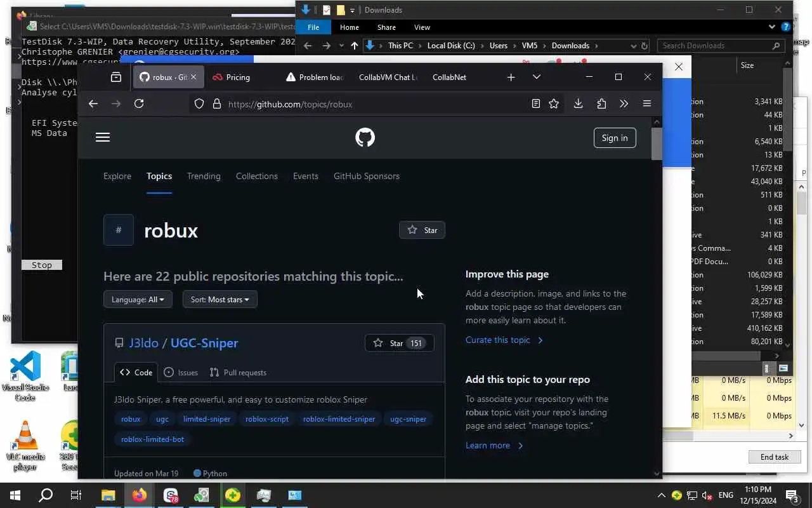Image resolution: width=812 pixels, height=508 pixels.
Task: Click the limited-sniper topic tag
Action: (207, 418)
